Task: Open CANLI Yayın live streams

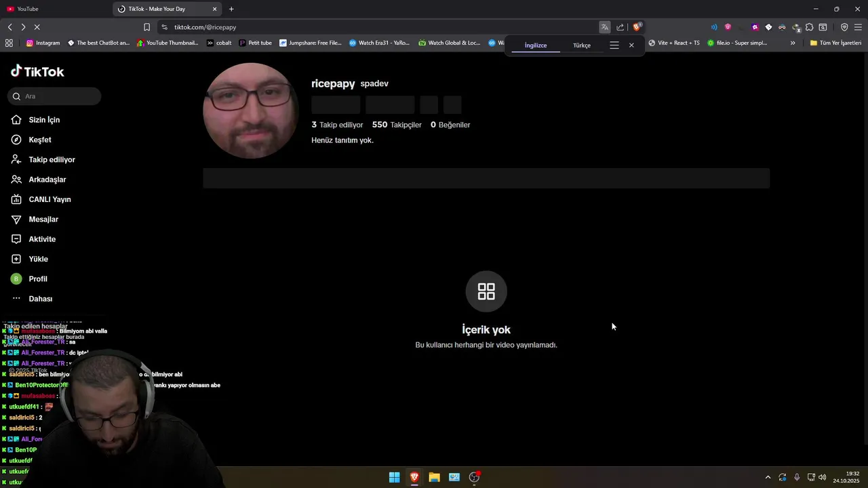Action: tap(41, 199)
